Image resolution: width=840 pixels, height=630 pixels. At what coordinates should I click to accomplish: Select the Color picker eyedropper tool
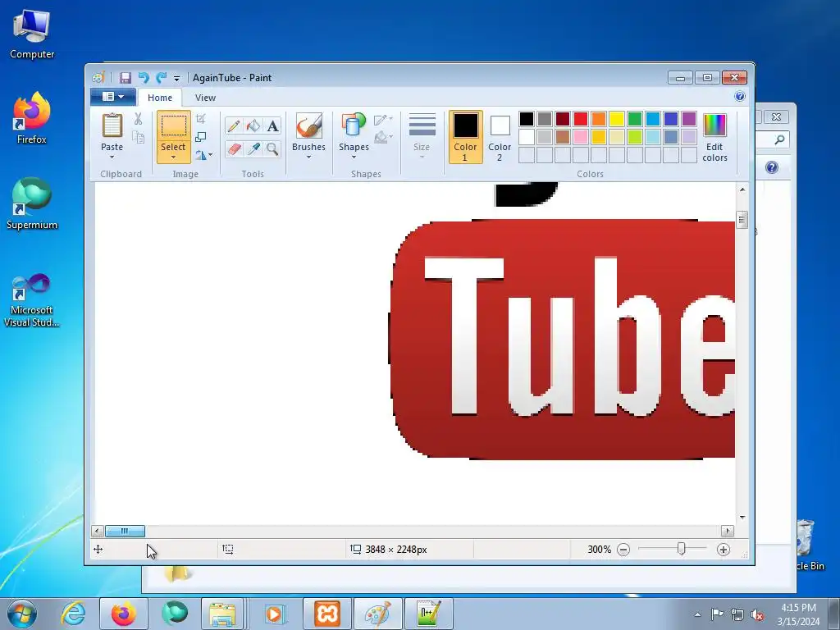(253, 148)
